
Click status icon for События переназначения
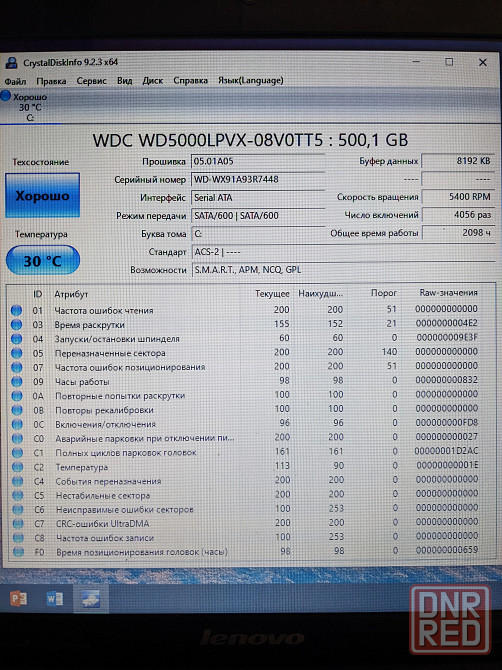(18, 481)
